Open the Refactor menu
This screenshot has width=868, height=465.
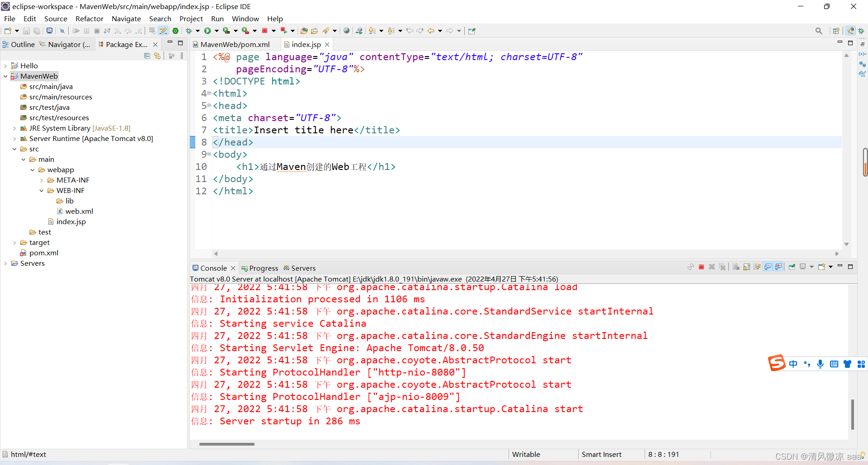90,19
